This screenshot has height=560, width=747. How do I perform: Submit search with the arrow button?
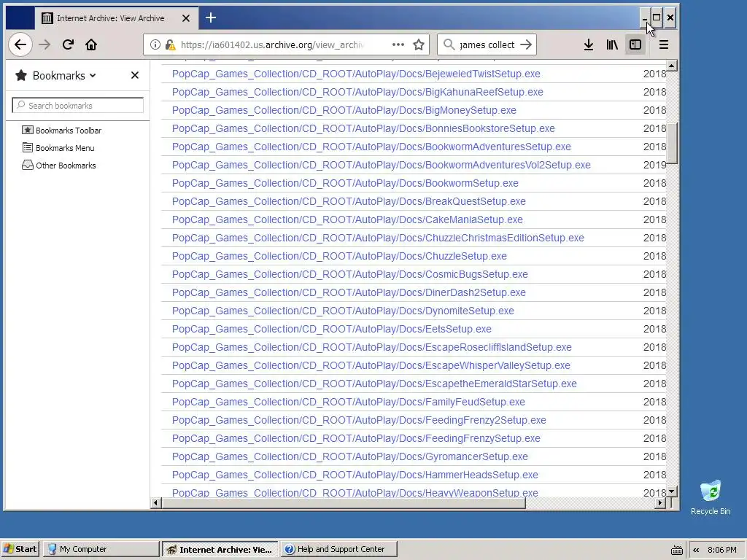tap(526, 44)
